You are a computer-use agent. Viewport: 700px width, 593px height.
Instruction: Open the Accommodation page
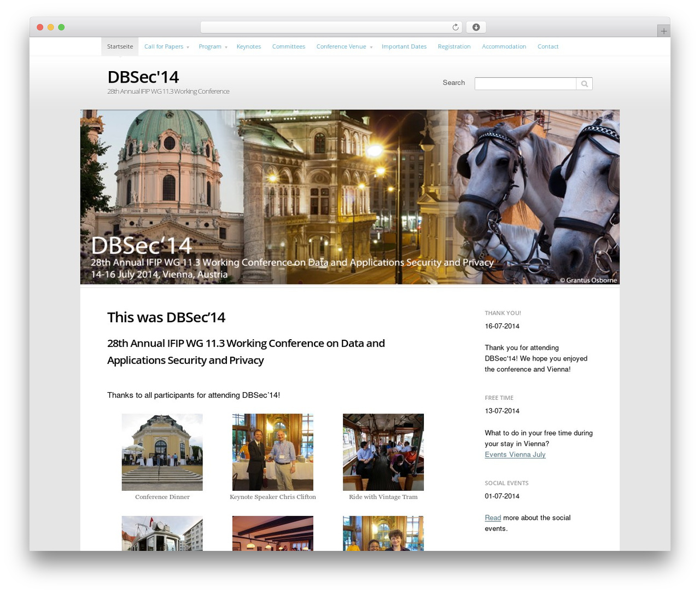[x=504, y=46]
